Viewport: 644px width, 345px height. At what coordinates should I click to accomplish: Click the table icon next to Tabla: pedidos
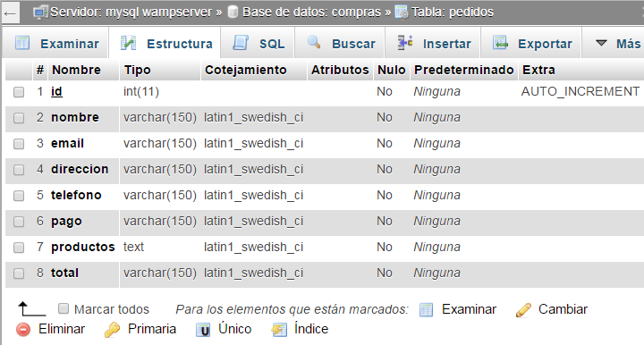402,13
